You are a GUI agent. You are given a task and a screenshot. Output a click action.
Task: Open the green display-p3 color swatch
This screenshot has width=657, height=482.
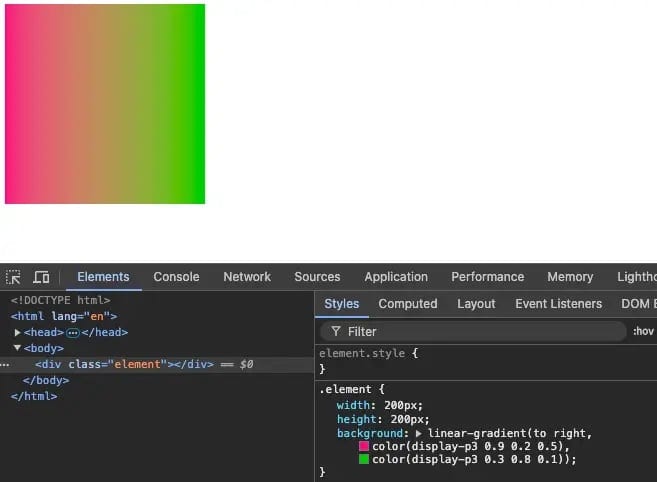tap(364, 459)
